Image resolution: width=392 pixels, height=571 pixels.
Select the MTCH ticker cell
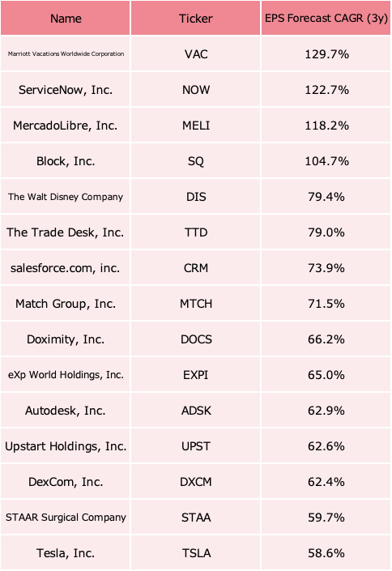coord(196,304)
